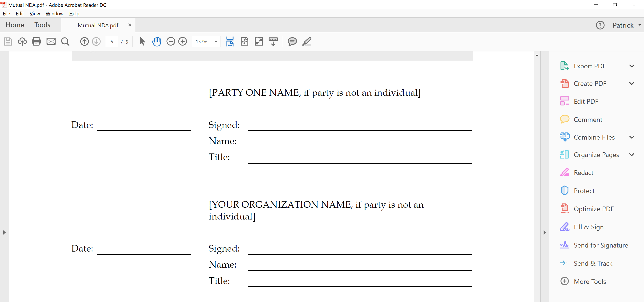Expand the Export PDF chevron

[632, 66]
